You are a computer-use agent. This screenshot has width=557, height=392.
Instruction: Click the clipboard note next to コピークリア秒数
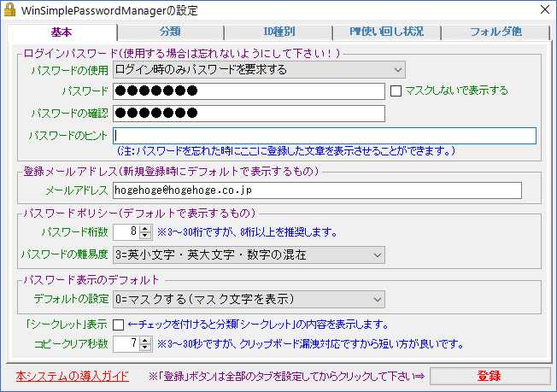(x=310, y=343)
